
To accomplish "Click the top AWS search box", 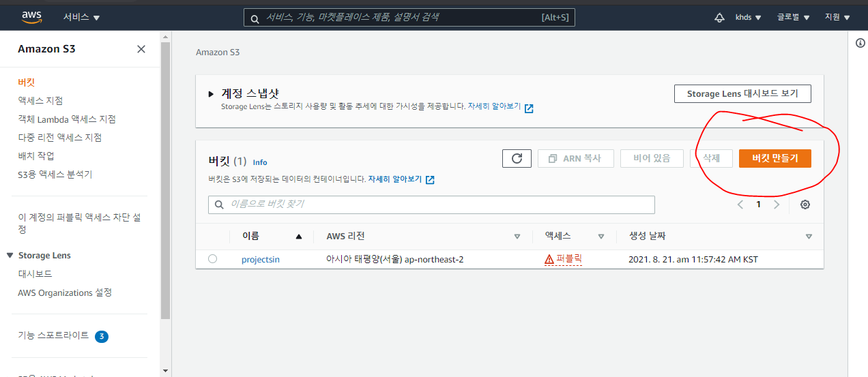I will click(x=409, y=18).
